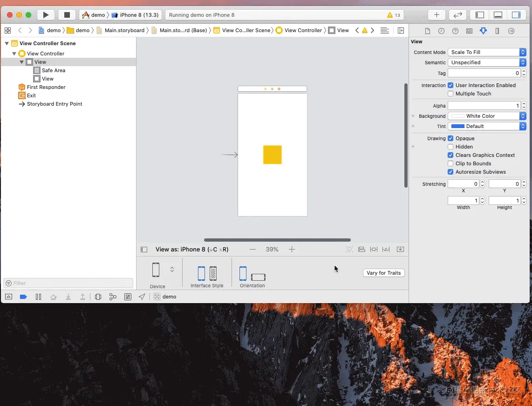The height and width of the screenshot is (406, 532).
Task: Click the Run (play) button
Action: click(46, 15)
